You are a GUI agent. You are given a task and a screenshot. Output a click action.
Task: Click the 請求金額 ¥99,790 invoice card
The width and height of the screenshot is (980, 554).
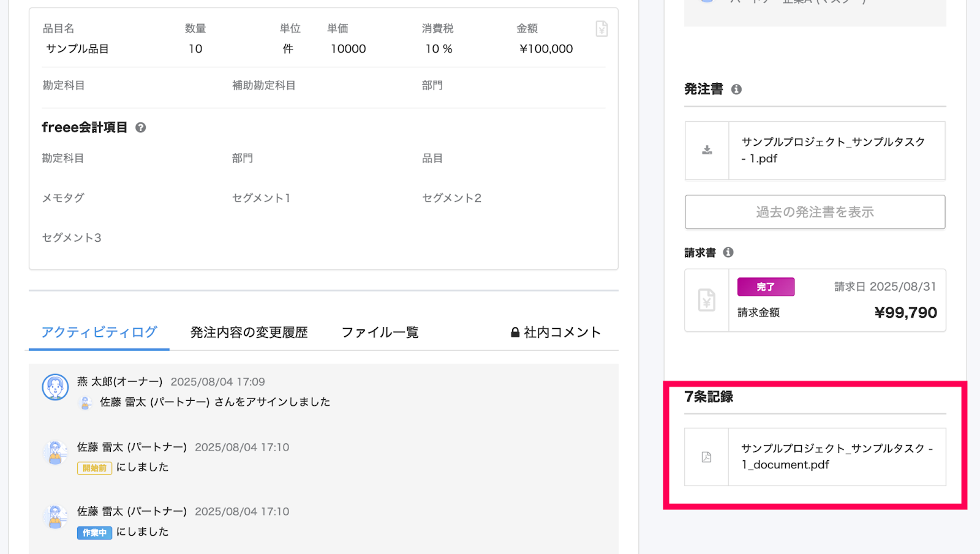pos(815,300)
